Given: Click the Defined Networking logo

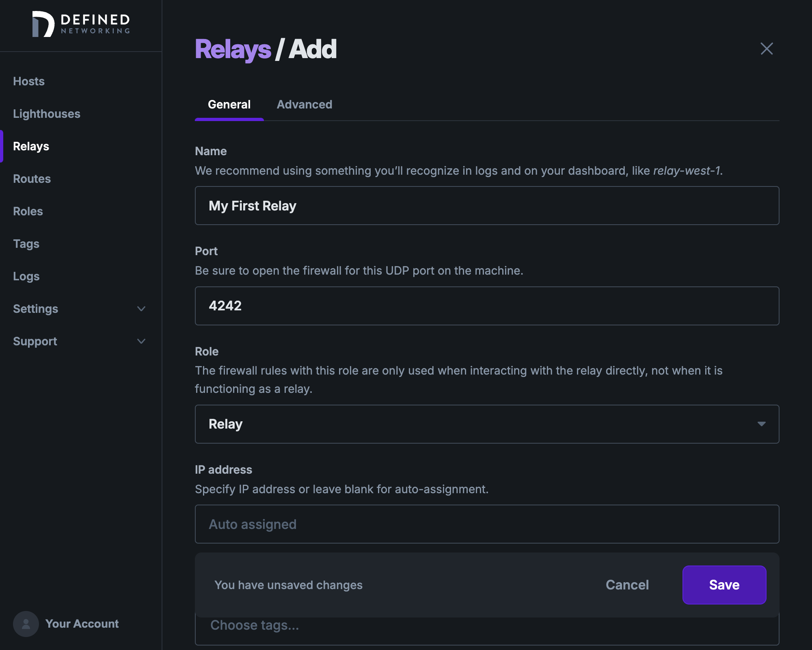Looking at the screenshot, I should [x=80, y=24].
